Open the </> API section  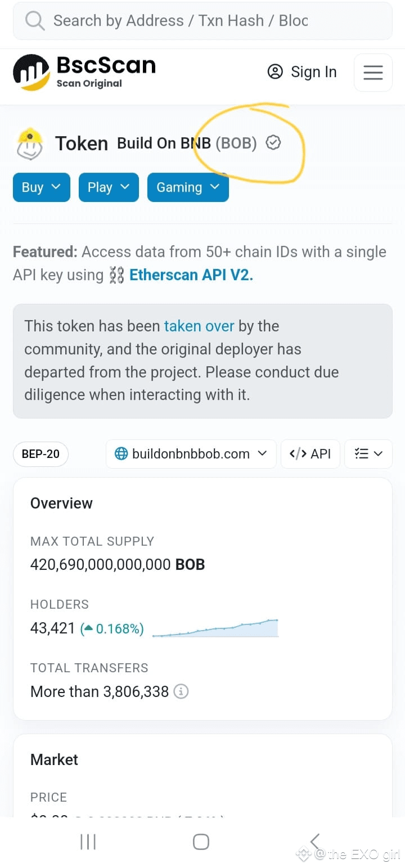pyautogui.click(x=310, y=453)
